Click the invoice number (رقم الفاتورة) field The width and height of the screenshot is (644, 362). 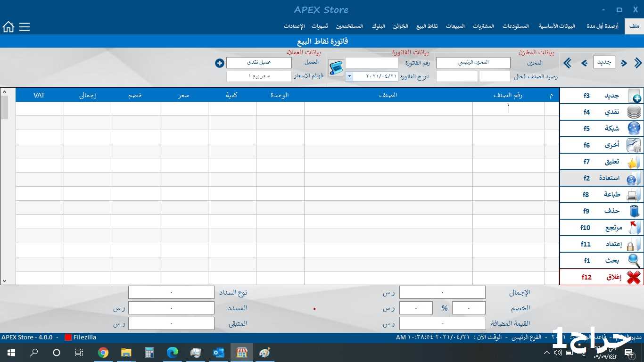click(x=372, y=63)
